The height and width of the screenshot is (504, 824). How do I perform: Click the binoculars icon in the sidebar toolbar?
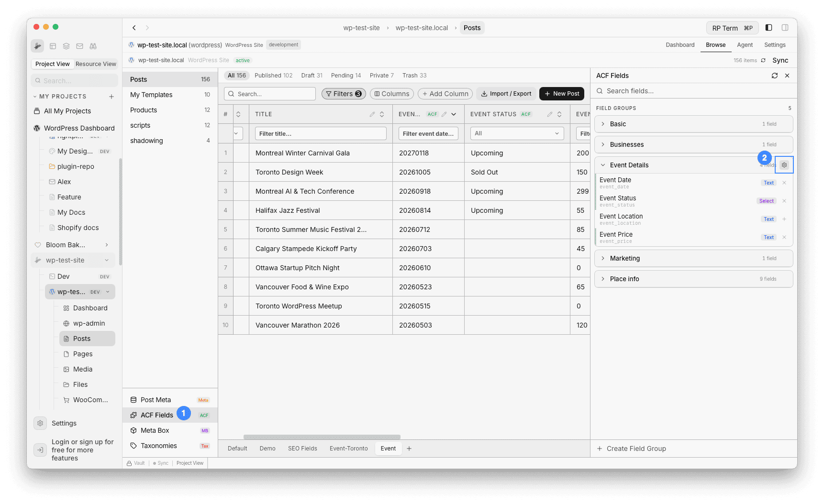(x=93, y=46)
